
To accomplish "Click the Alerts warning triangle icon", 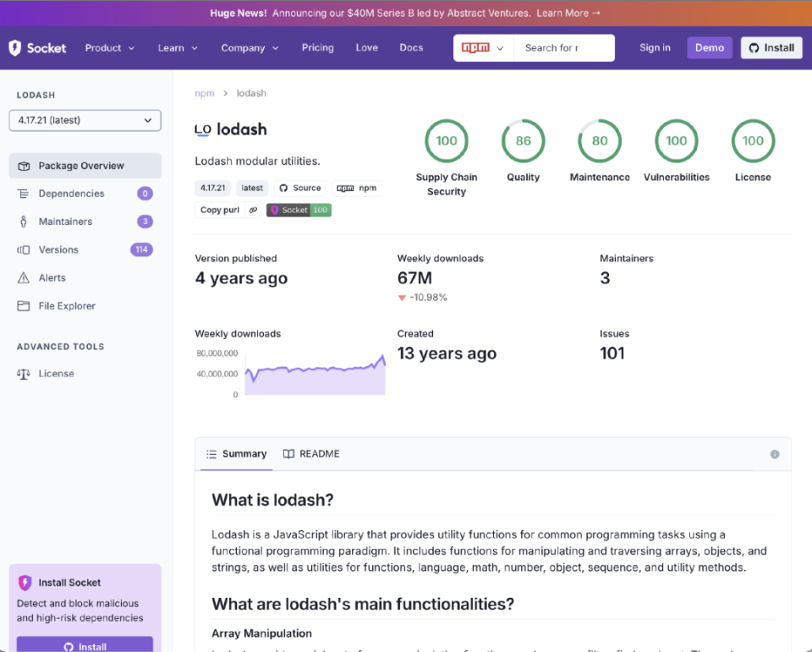I will pos(24,278).
